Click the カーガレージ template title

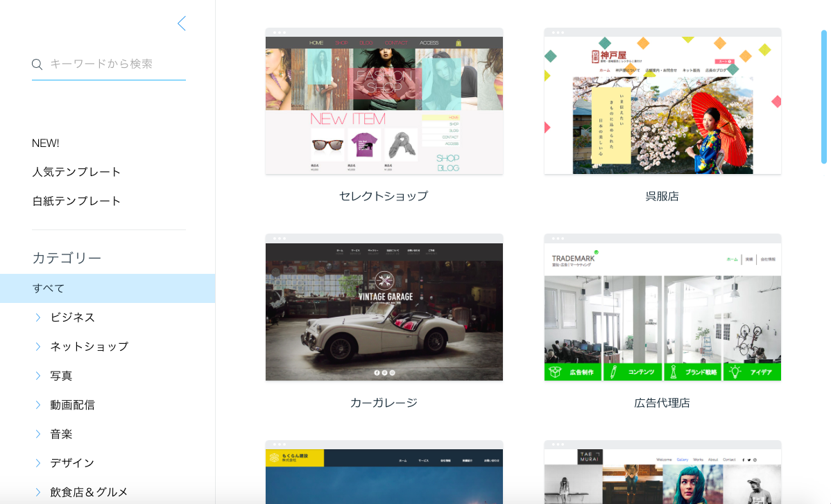(384, 403)
